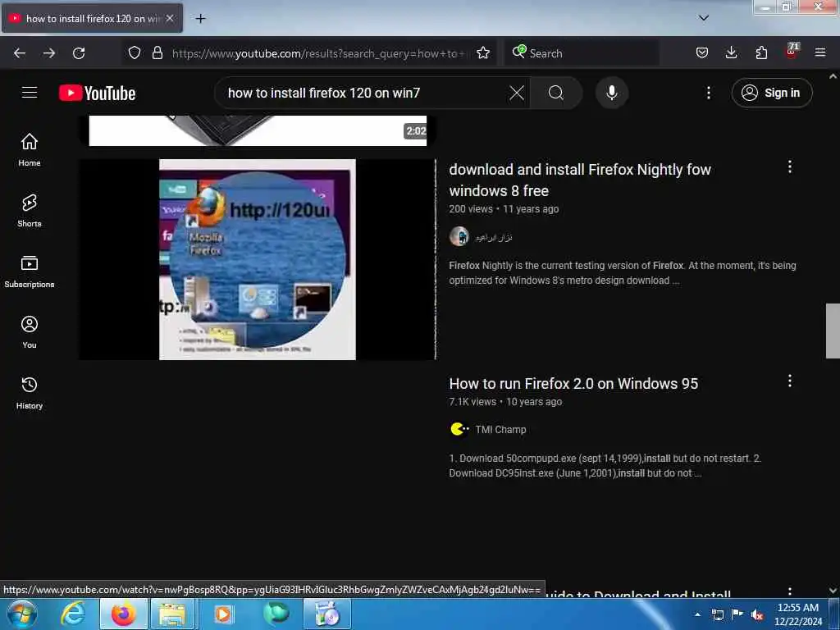Open 'How to run Firefox 2.0 on Windows 95'

click(573, 384)
